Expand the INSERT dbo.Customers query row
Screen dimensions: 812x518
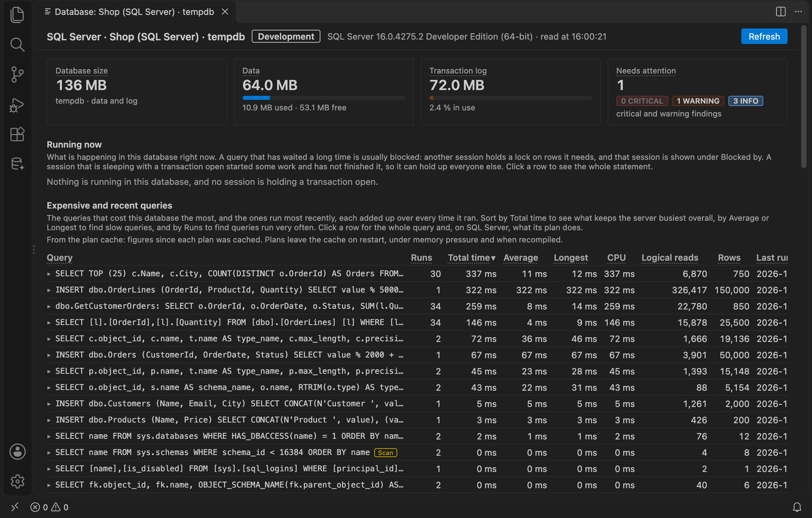click(x=417, y=404)
